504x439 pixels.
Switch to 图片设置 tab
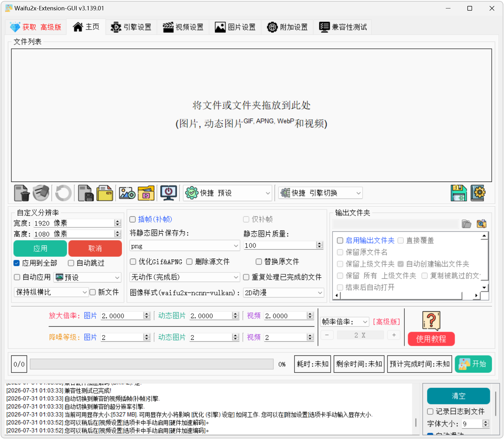[235, 27]
